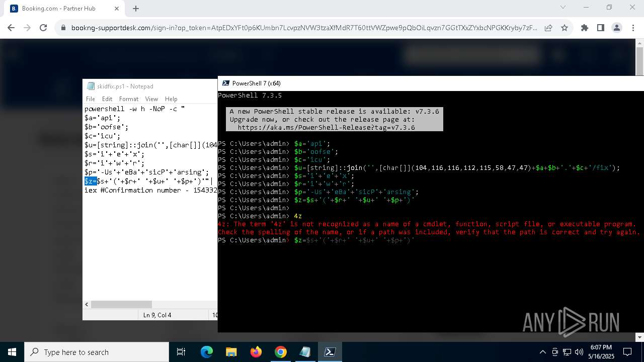Open Chrome three-dot menu
The height and width of the screenshot is (362, 644).
pos(632,28)
